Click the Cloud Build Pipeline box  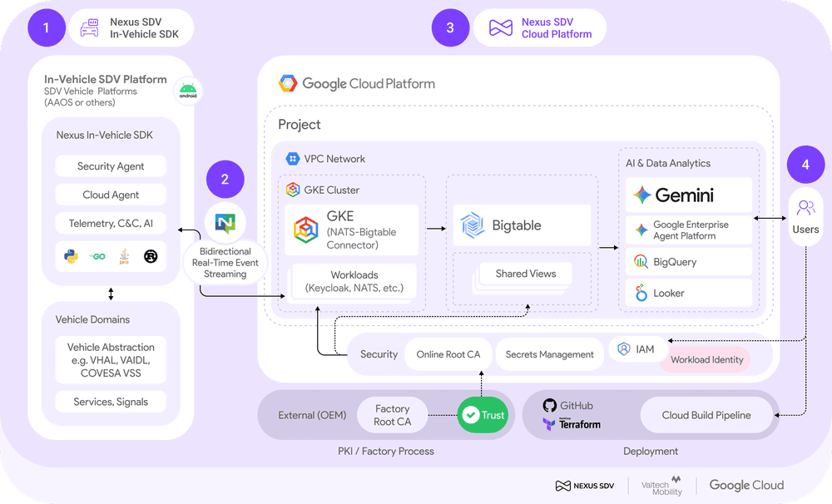coord(706,415)
